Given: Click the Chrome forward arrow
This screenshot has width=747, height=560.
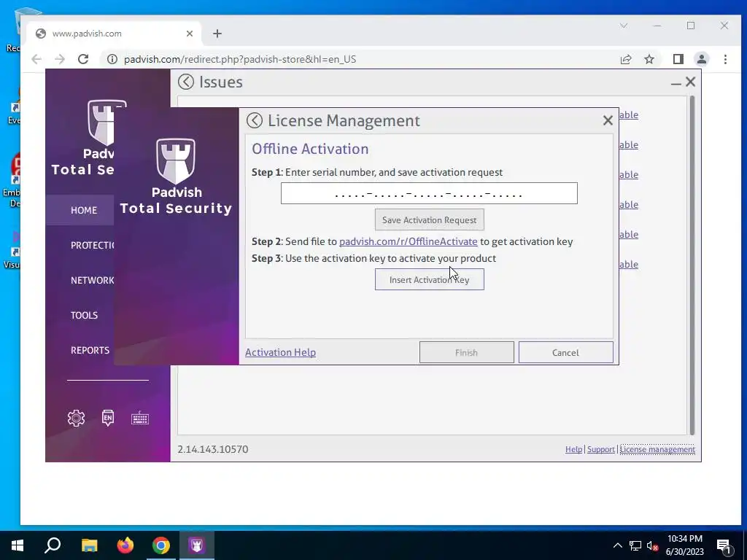Looking at the screenshot, I should 60,59.
